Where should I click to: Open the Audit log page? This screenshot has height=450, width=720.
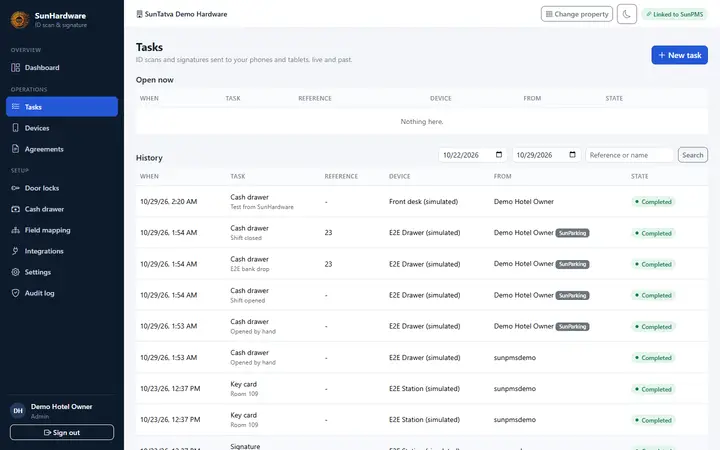click(x=62, y=293)
